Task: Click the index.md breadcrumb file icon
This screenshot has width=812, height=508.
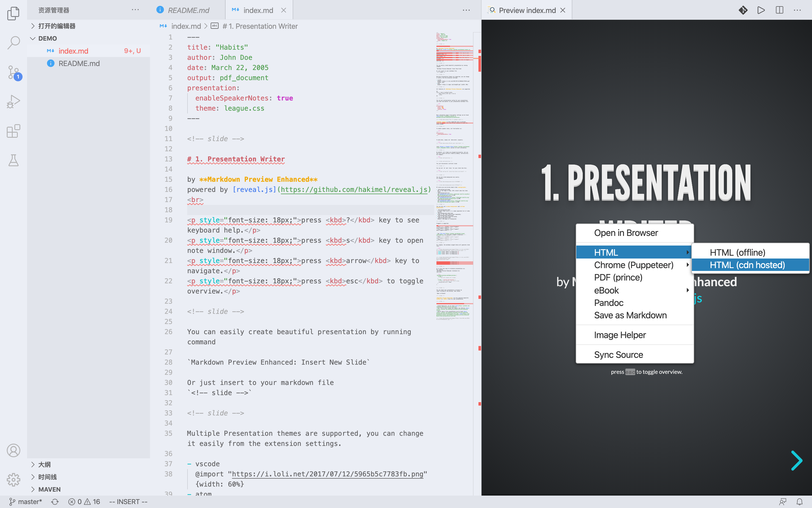Action: point(164,26)
